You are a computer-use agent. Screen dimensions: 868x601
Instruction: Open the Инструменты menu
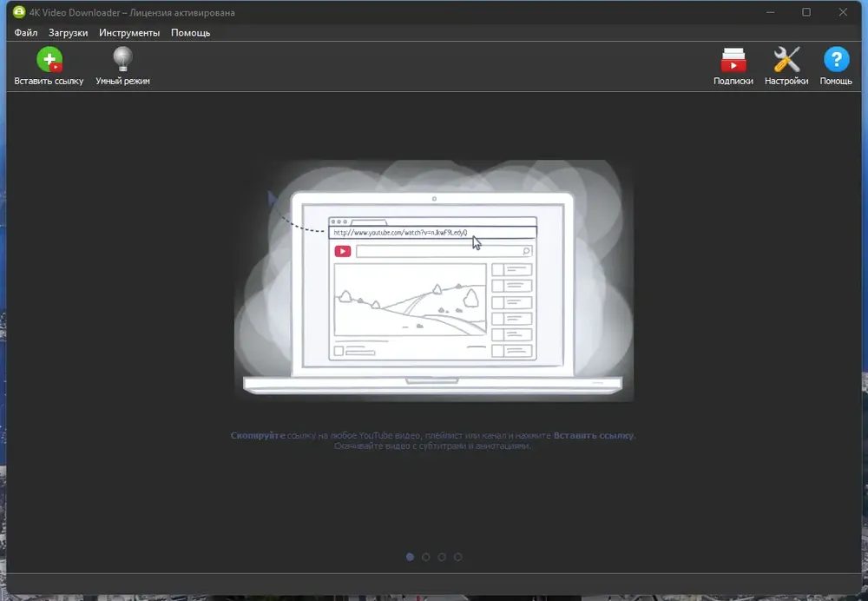pos(129,33)
